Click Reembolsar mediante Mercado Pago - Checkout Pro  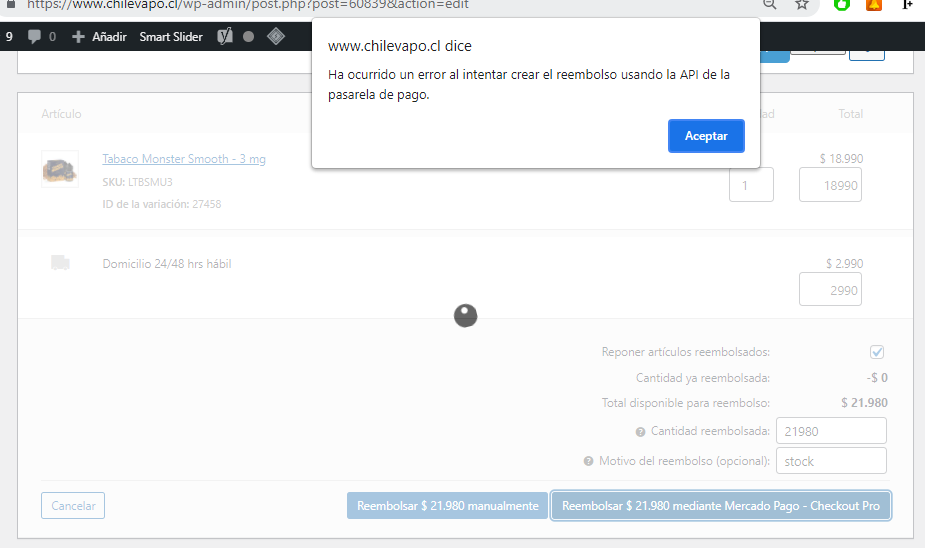click(720, 506)
